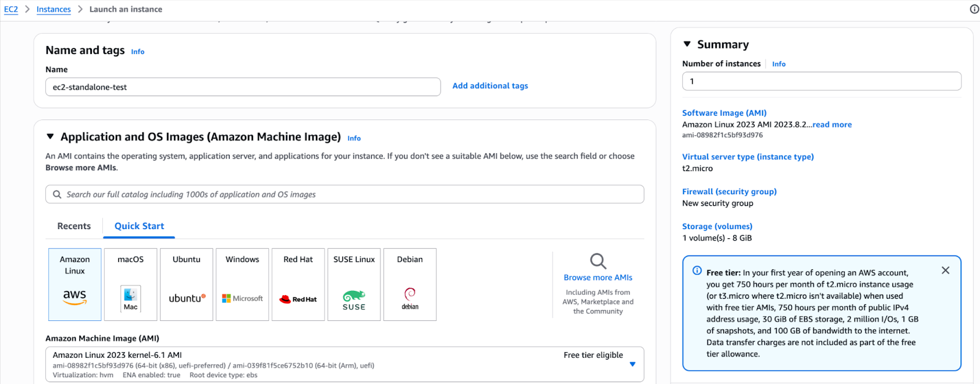Click the 1 volume(s) - 8 GiB text
This screenshot has width=980, height=384.
(x=717, y=238)
